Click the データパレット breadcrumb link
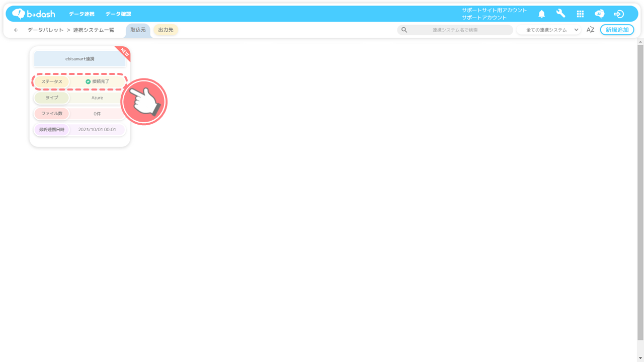The width and height of the screenshot is (644, 362). (x=45, y=30)
